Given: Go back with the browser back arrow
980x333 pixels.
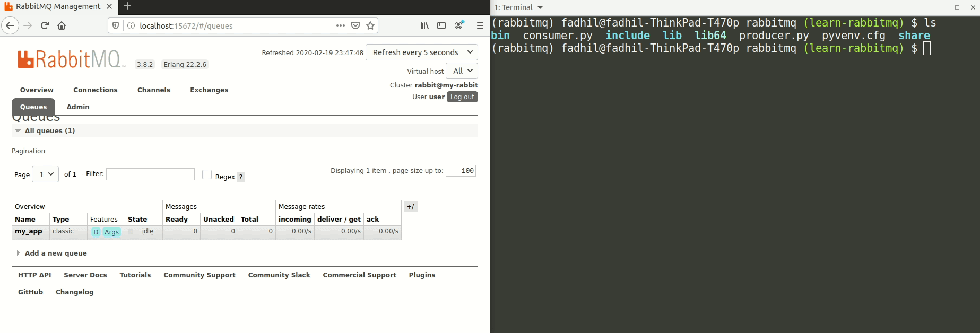Looking at the screenshot, I should (10, 25).
